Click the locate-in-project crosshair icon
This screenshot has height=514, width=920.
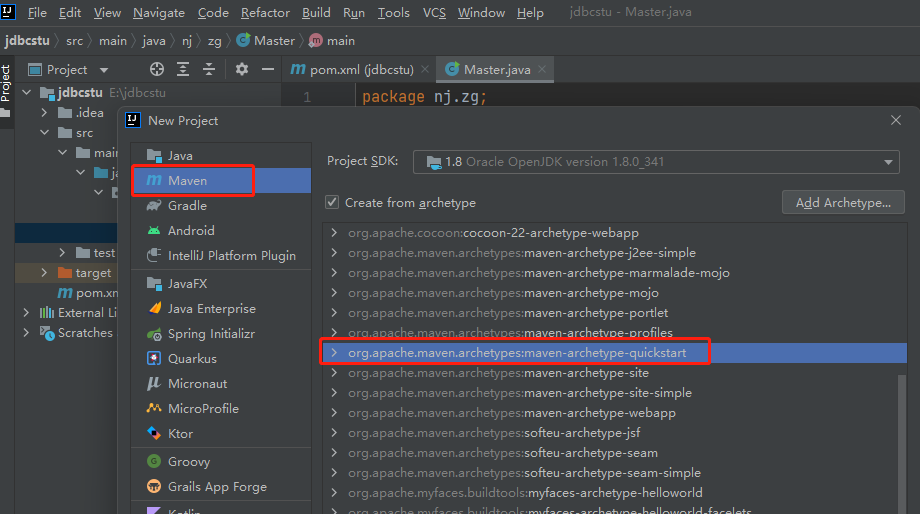157,69
